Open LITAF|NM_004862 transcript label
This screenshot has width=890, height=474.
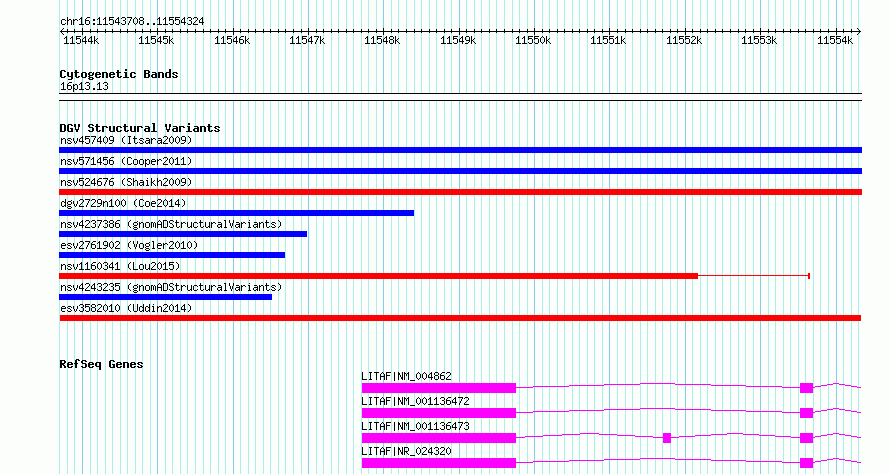(x=406, y=376)
